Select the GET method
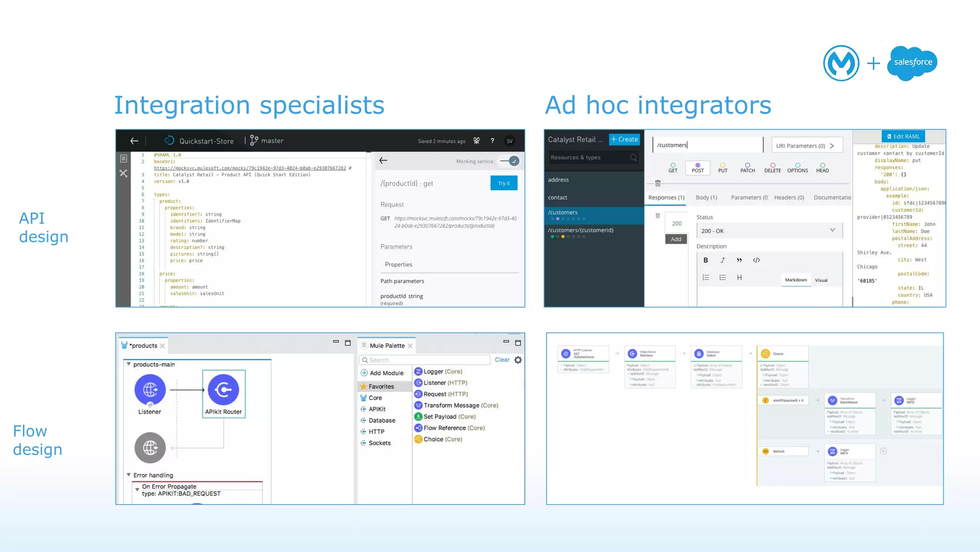This screenshot has height=552, width=980. pyautogui.click(x=673, y=168)
